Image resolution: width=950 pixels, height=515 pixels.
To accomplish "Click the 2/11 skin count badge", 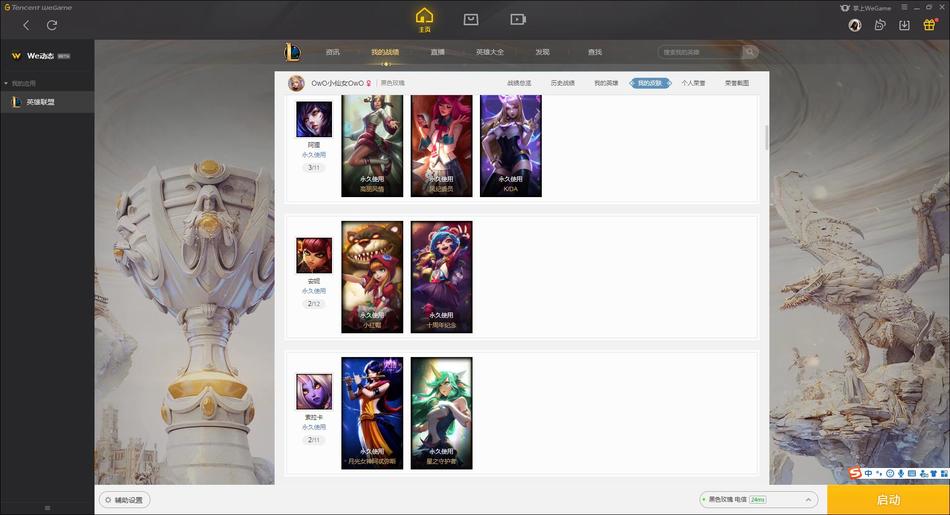I will point(314,440).
